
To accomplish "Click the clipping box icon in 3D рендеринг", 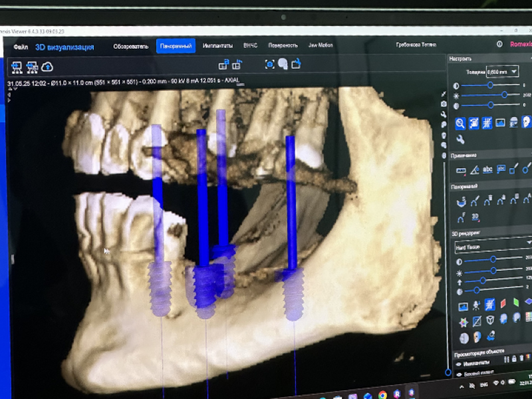I will click(477, 321).
